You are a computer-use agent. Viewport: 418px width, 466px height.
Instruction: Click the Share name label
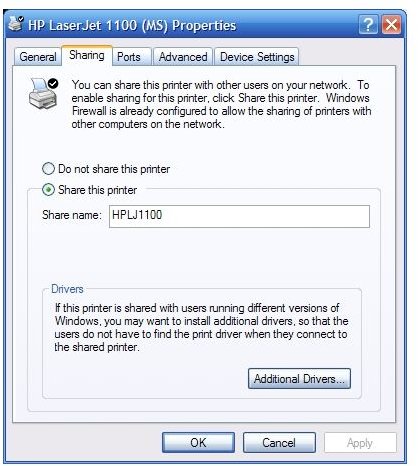[x=71, y=215]
